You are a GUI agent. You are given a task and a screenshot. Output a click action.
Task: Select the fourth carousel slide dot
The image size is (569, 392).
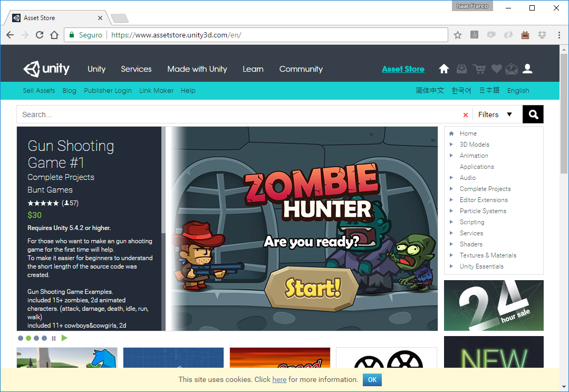pos(44,338)
